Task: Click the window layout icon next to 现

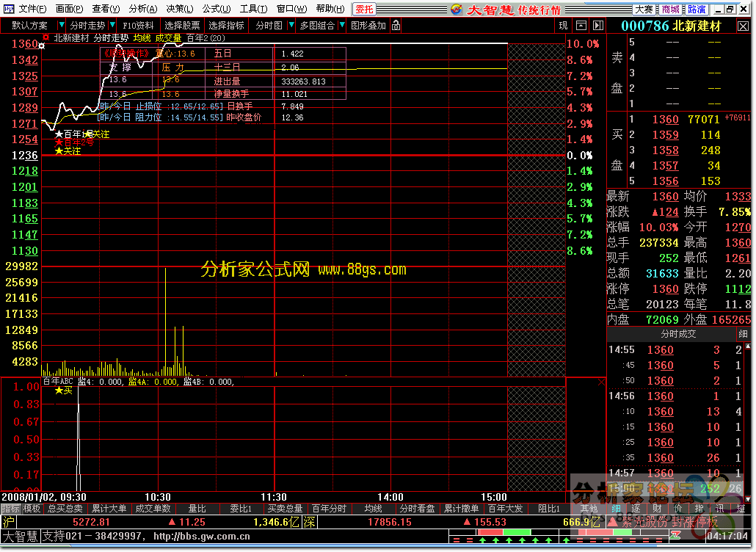Action: pos(581,26)
